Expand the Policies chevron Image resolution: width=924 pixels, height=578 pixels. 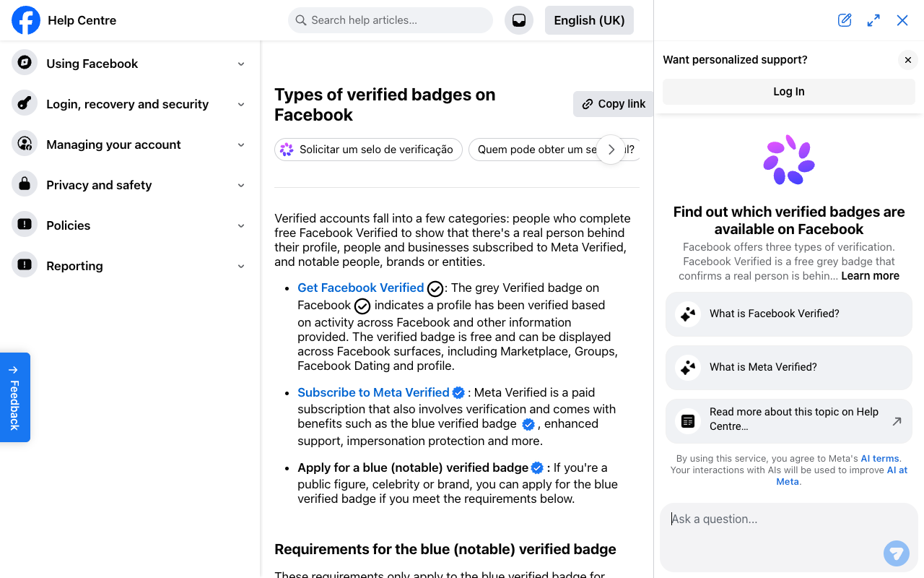coord(241,225)
